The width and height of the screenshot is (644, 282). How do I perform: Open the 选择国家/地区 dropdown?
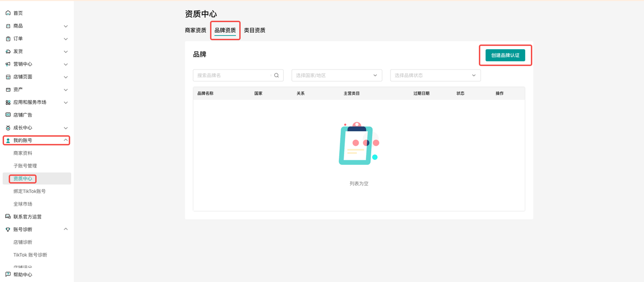pos(337,75)
